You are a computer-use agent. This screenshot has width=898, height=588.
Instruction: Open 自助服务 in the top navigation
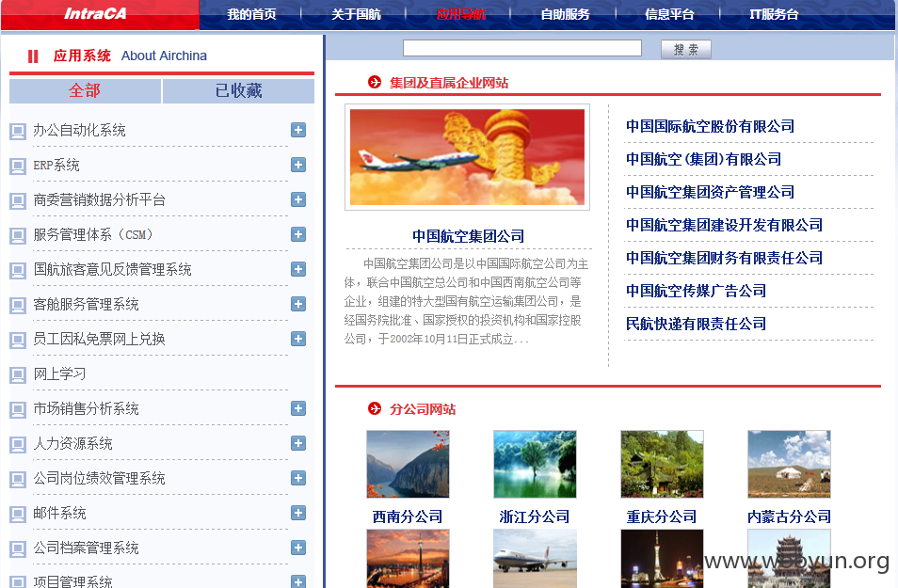[566, 14]
